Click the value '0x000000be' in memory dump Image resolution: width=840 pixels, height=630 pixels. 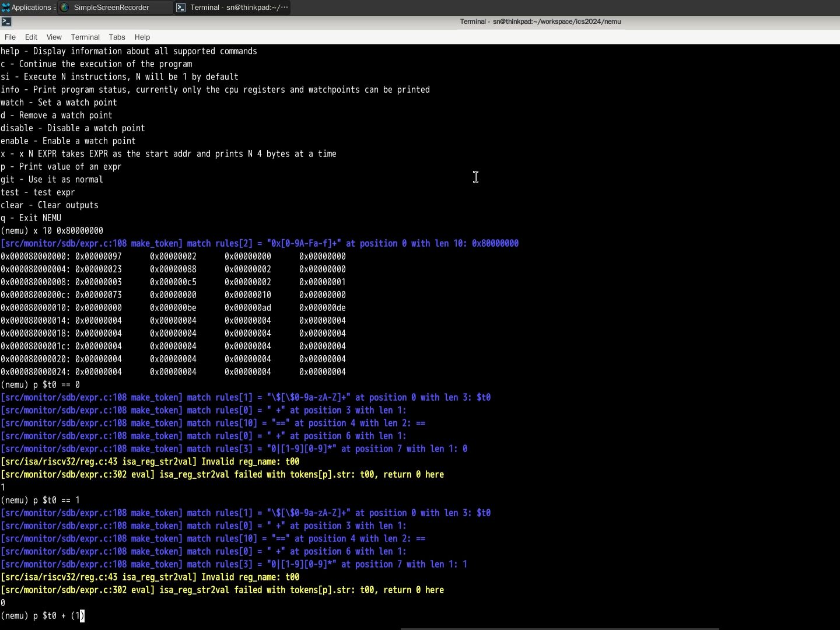coord(173,308)
